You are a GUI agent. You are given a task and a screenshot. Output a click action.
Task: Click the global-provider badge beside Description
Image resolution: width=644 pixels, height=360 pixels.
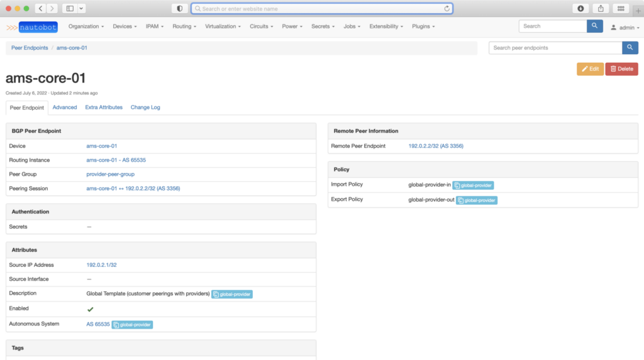coord(232,295)
